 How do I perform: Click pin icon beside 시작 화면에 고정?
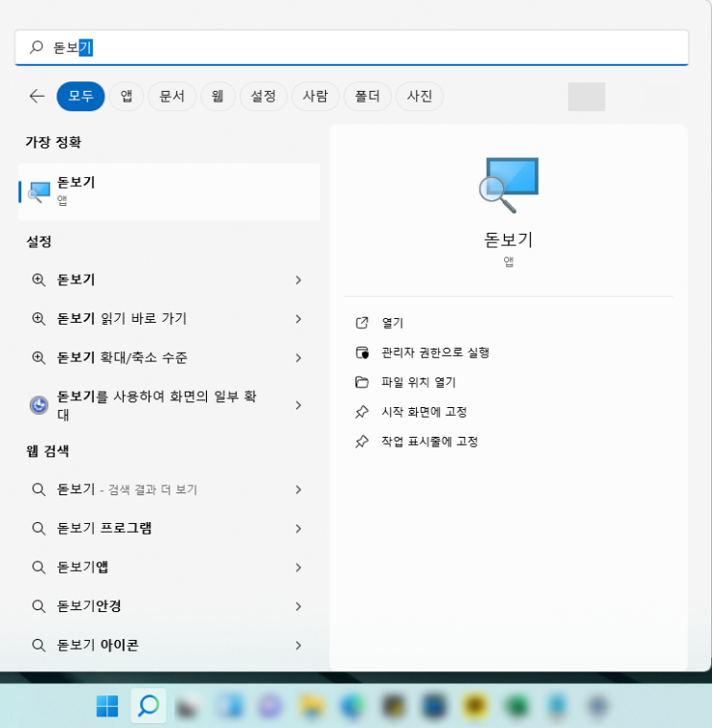[x=362, y=412]
